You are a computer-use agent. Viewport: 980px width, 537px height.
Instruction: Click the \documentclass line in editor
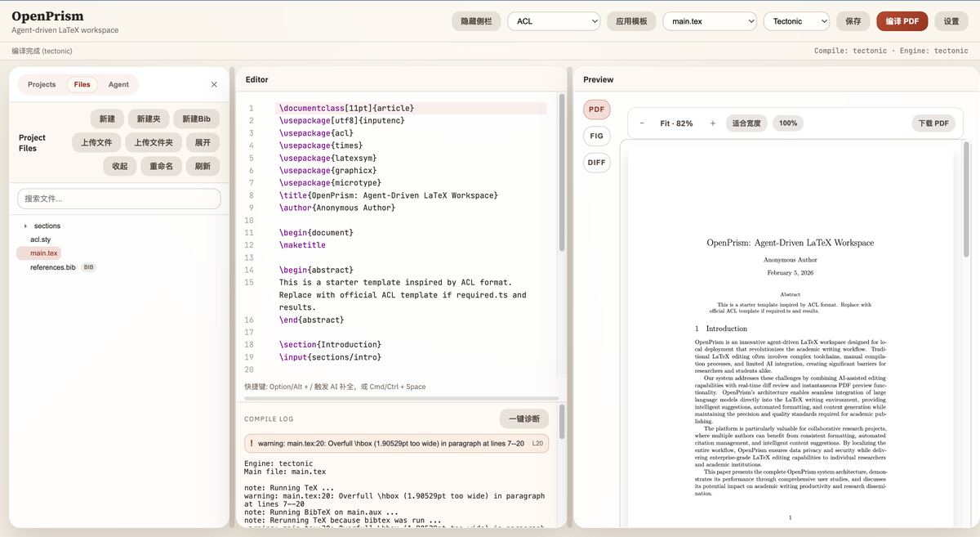point(411,108)
